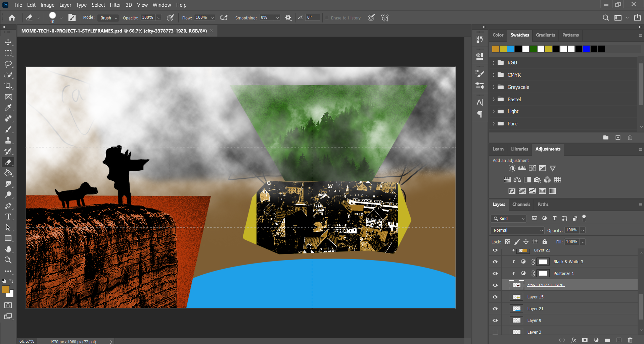Open the Smoothing dropdown arrow

coord(277,18)
